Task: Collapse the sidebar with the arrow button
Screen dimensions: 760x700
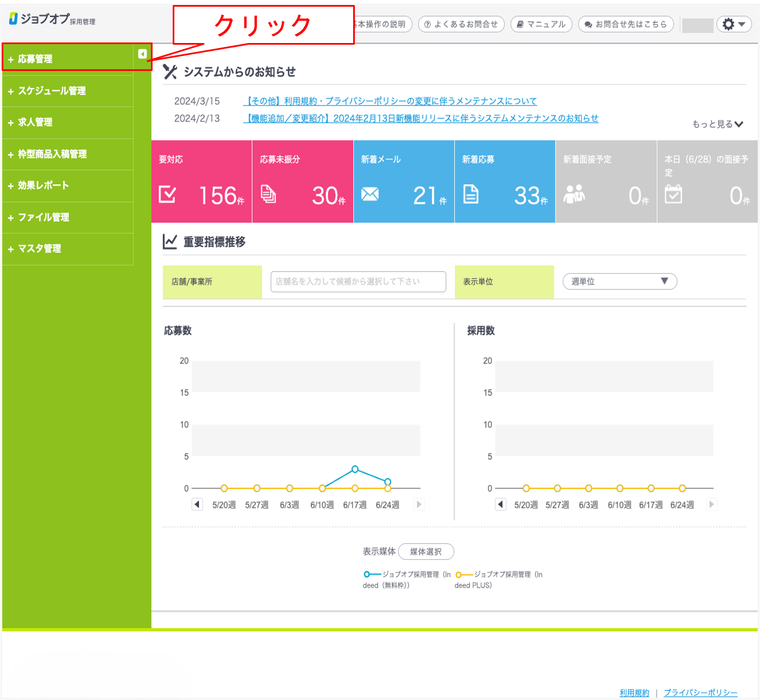Action: coord(142,53)
